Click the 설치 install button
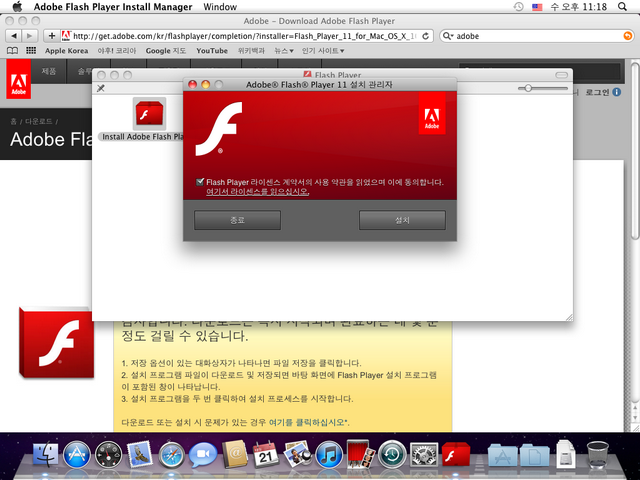This screenshot has height=480, width=640. point(402,220)
